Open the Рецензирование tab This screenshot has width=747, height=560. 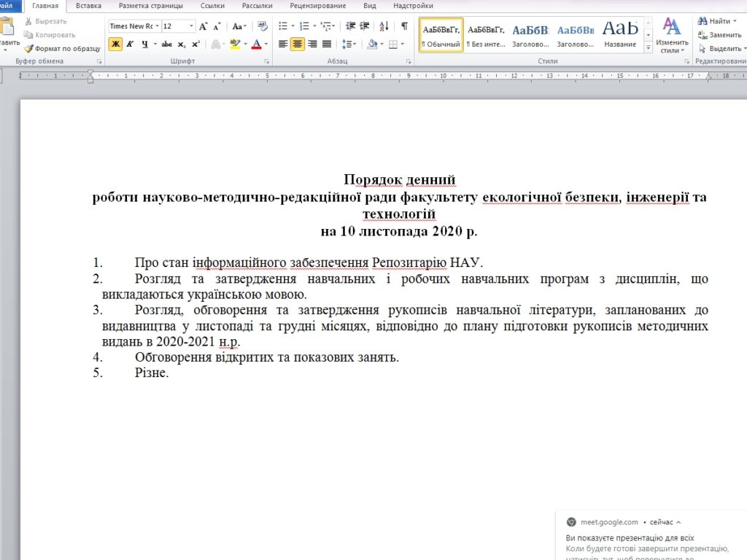click(317, 6)
